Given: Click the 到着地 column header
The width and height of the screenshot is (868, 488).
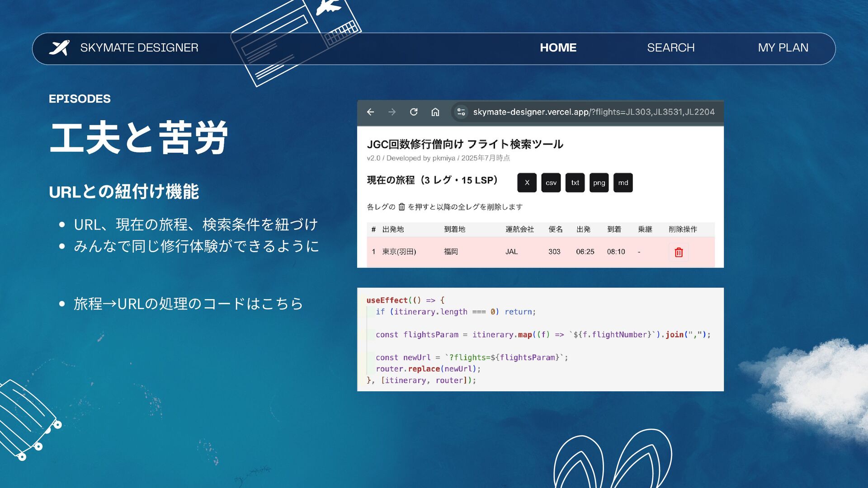Looking at the screenshot, I should pyautogui.click(x=454, y=229).
